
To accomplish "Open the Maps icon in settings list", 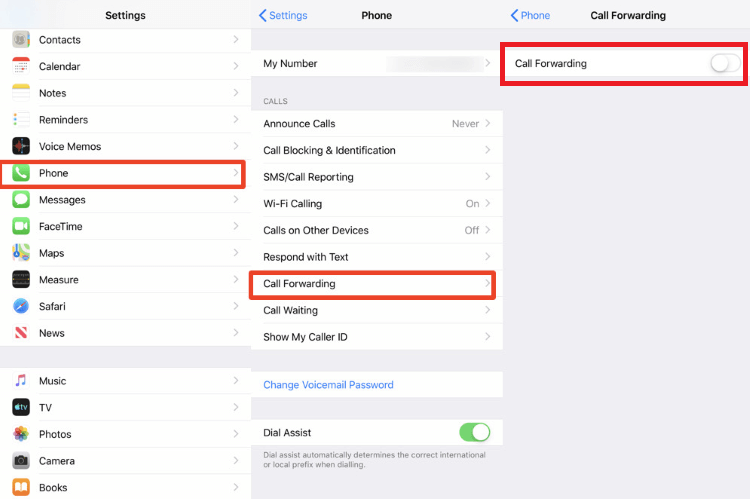I will click(x=21, y=253).
